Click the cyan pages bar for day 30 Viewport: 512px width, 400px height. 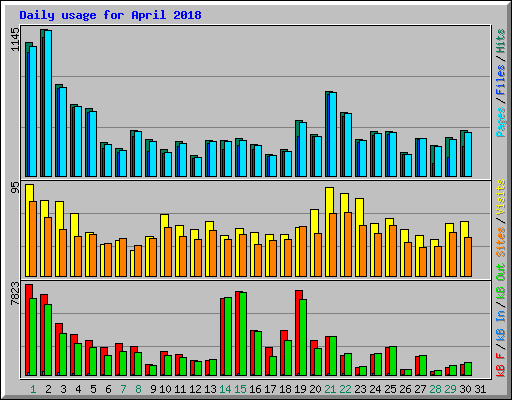(x=468, y=154)
